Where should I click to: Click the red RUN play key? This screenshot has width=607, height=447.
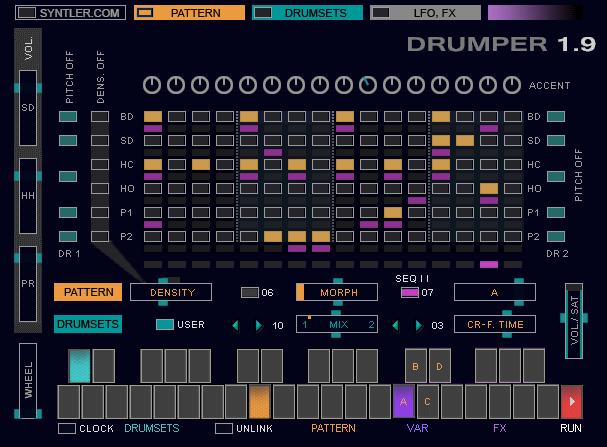[571, 402]
